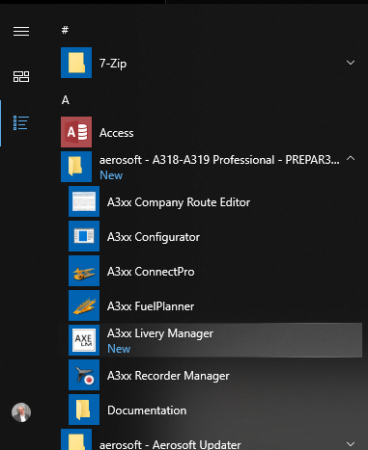368x450 pixels.
Task: Click the A3xx Configurator icon
Action: click(84, 236)
